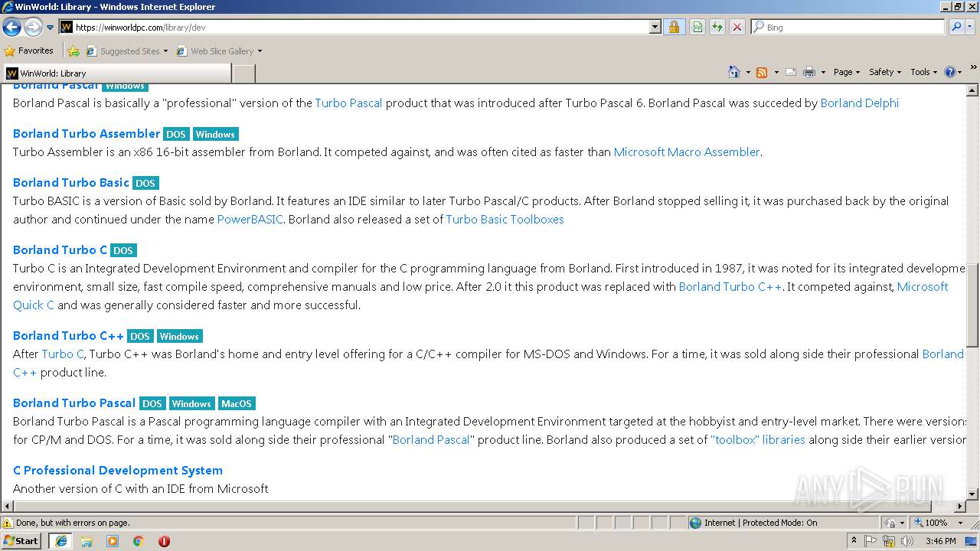Open the Microsoft Macro Assembler link
980x551 pixels.
click(x=687, y=152)
